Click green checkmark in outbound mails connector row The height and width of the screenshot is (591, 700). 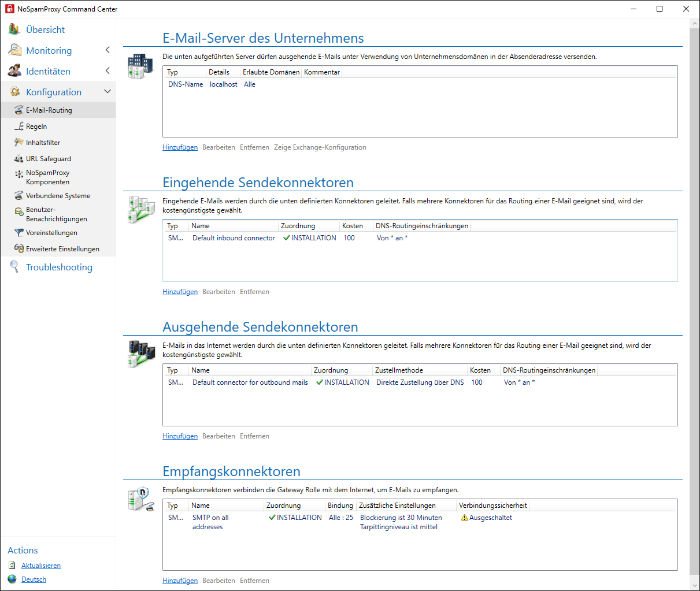pos(320,382)
